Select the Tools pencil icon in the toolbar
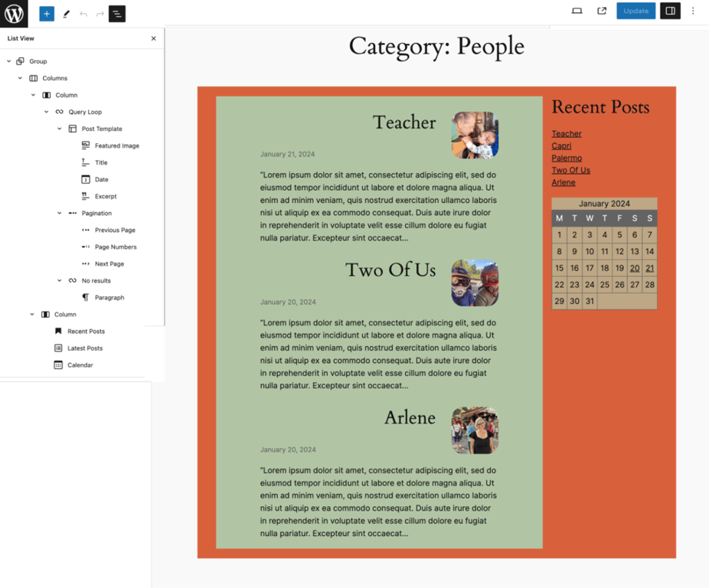 tap(67, 13)
